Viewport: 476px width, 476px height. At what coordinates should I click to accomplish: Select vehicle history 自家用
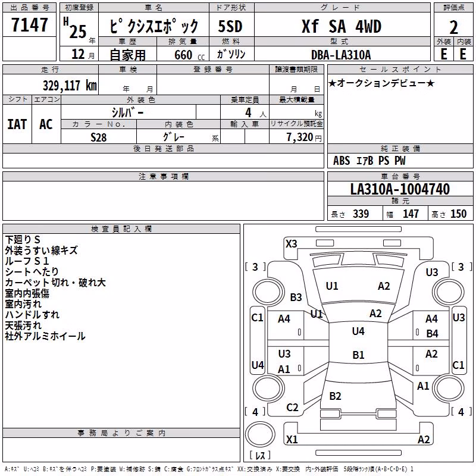tap(127, 55)
